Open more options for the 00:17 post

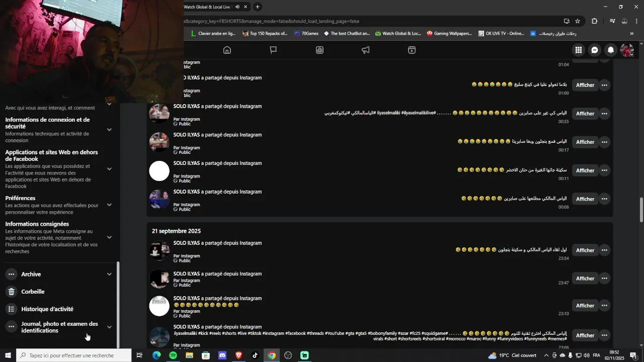coord(604,142)
